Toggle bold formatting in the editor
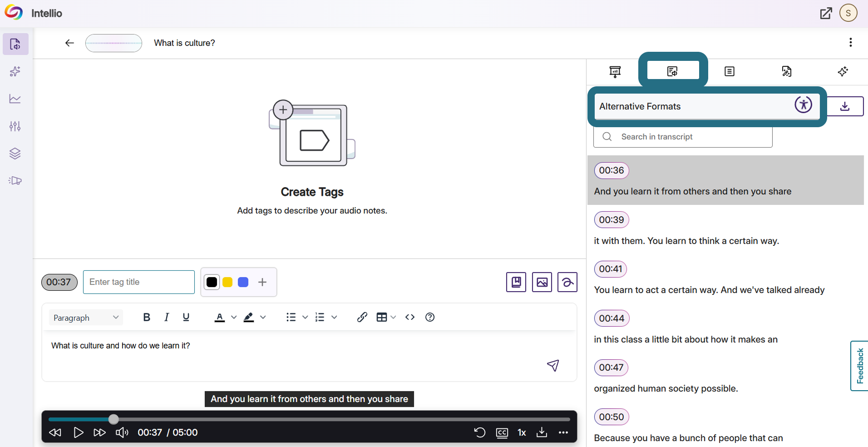Viewport: 868px width, 447px height. point(147,317)
